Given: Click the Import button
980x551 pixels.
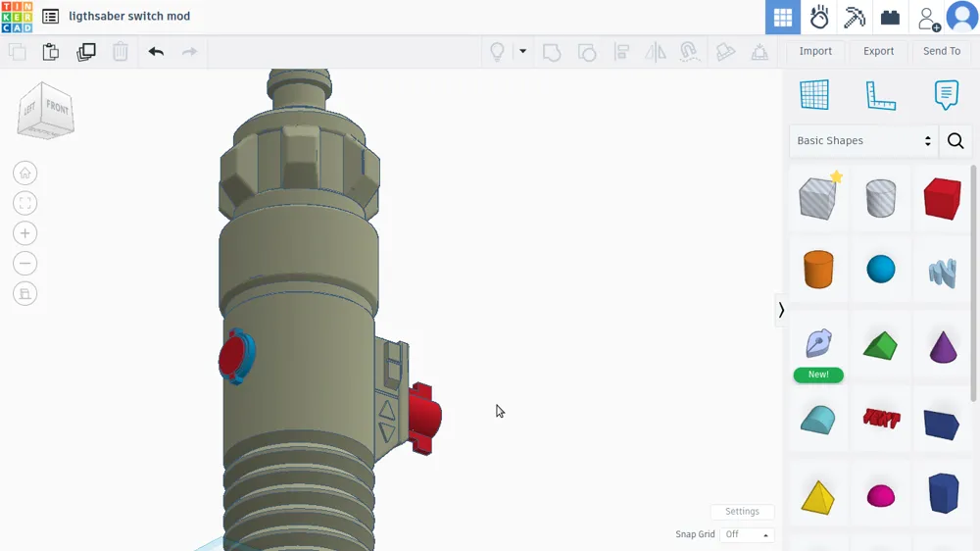Looking at the screenshot, I should click(815, 51).
